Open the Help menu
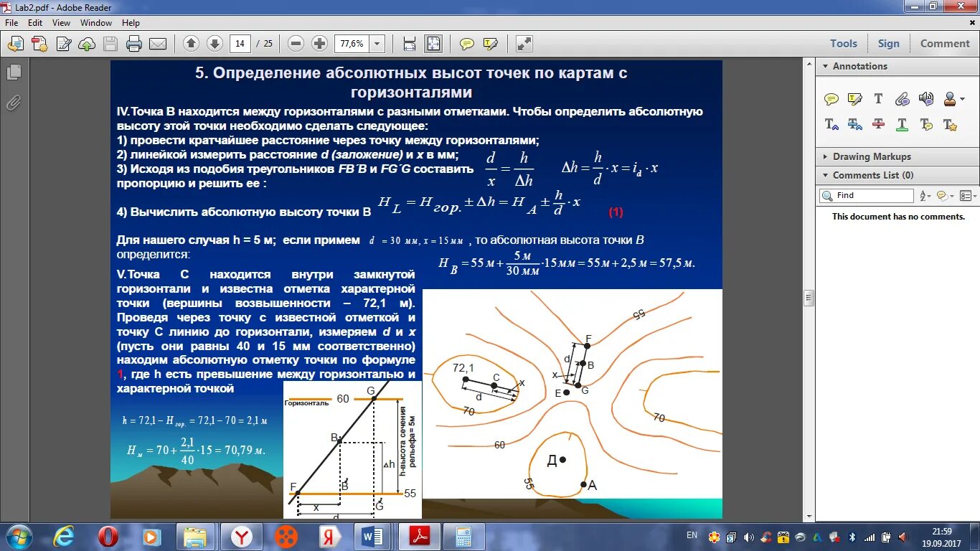Screen dimensions: 980x551 131,23
